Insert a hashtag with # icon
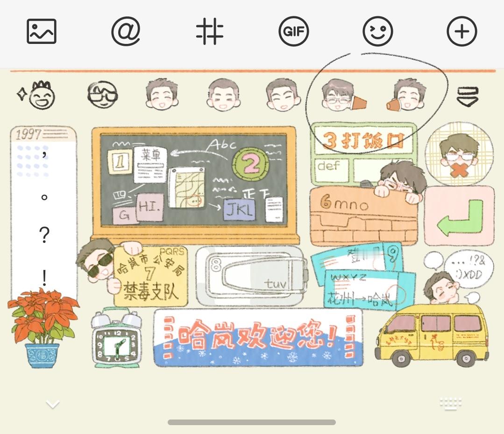 (210, 31)
